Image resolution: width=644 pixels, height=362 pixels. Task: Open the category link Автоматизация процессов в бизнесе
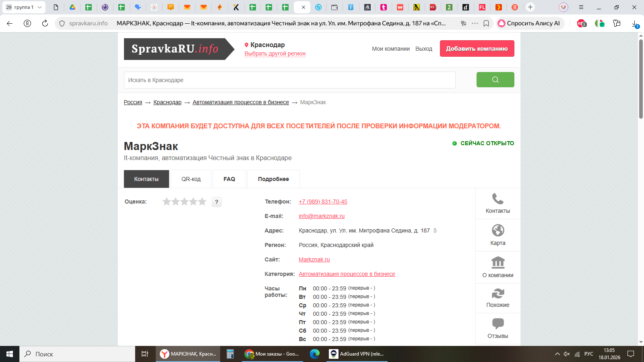point(347,274)
